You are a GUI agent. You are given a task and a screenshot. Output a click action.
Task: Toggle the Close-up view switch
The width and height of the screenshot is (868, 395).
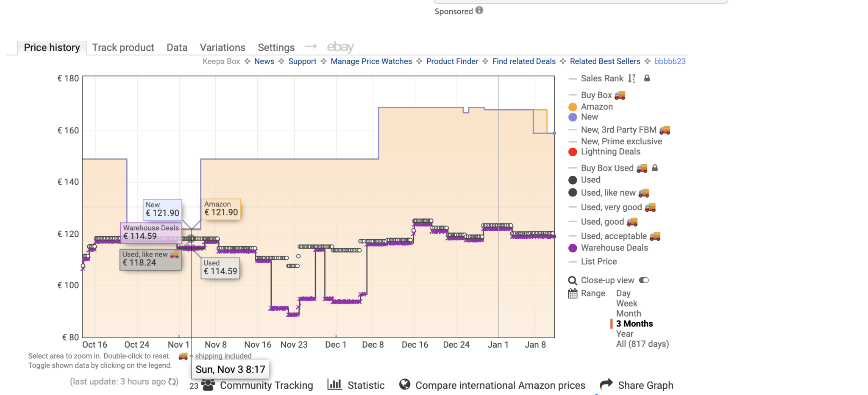(644, 280)
